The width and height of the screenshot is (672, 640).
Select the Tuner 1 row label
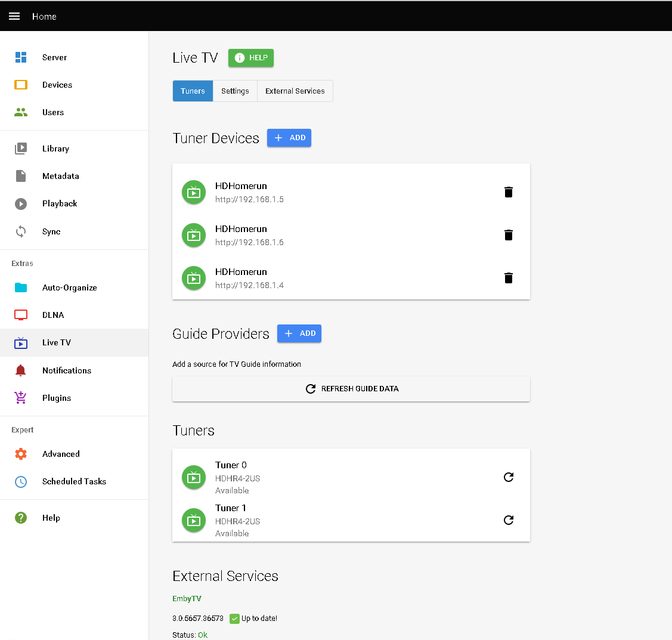click(231, 508)
